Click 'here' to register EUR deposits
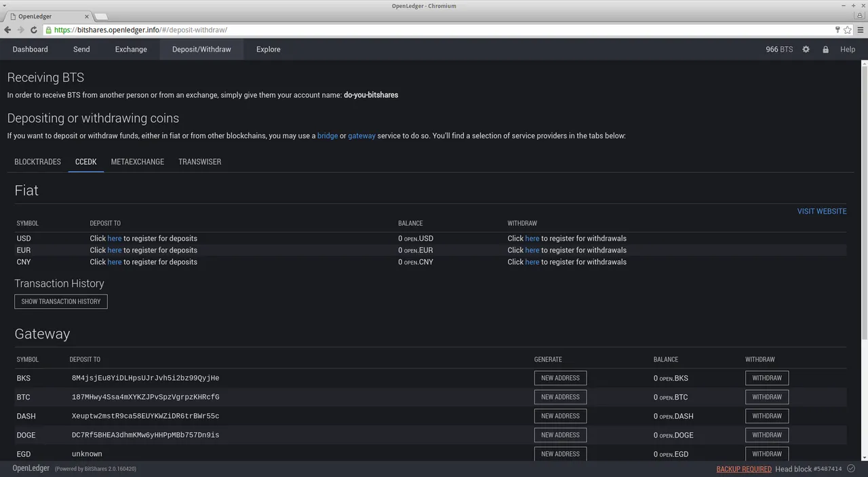This screenshot has width=868, height=477. pos(115,250)
